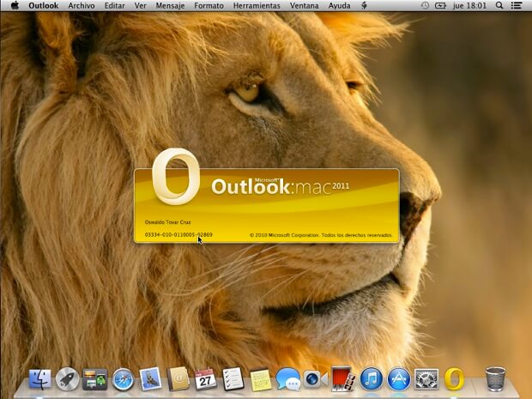Open the Archivo menu
Viewport: 532px width, 399px height.
[82, 6]
